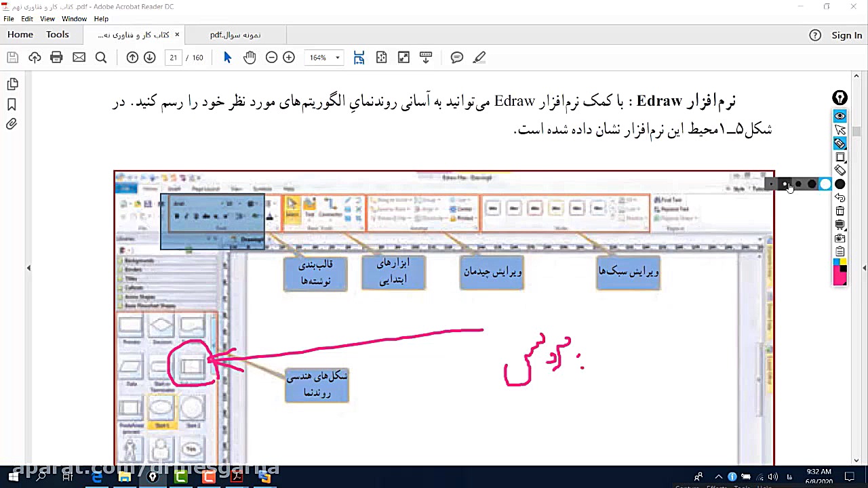Expand the whiteboard tool options arrow
This screenshot has width=868, height=488.
[x=845, y=228]
